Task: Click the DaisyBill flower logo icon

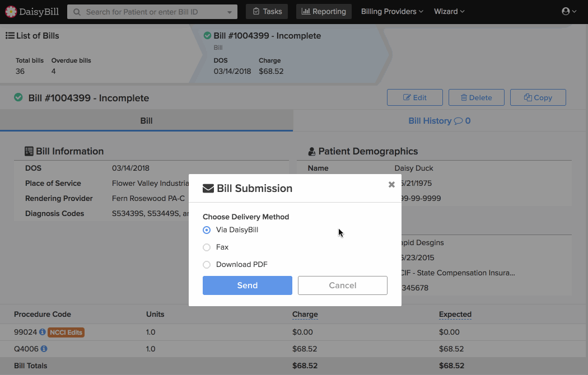Action: point(11,12)
